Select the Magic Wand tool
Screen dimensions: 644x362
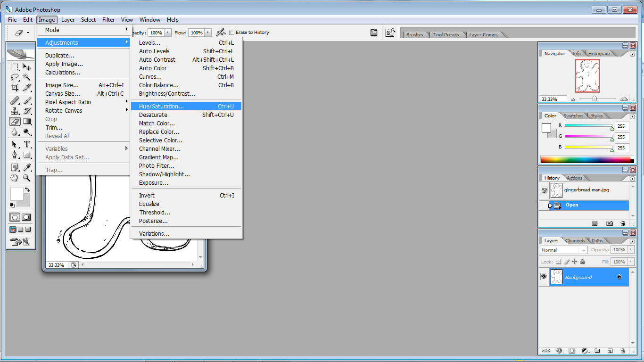pyautogui.click(x=27, y=77)
